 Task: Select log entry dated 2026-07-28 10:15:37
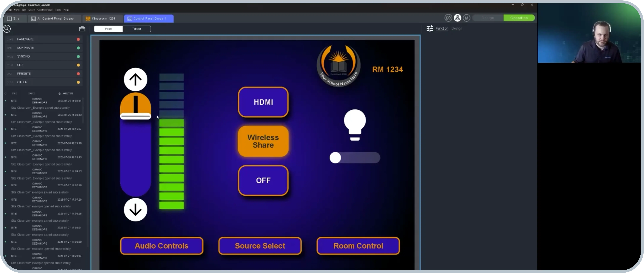click(44, 129)
